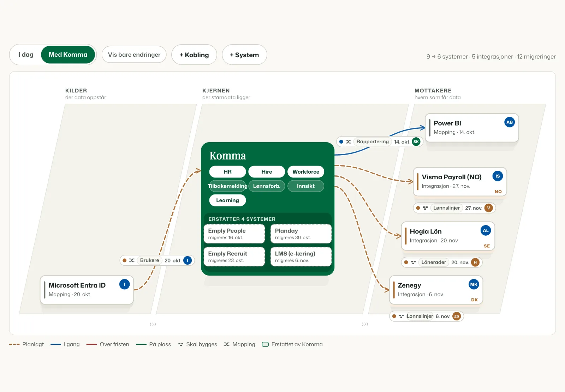Open the Zenegy system card

(436, 290)
